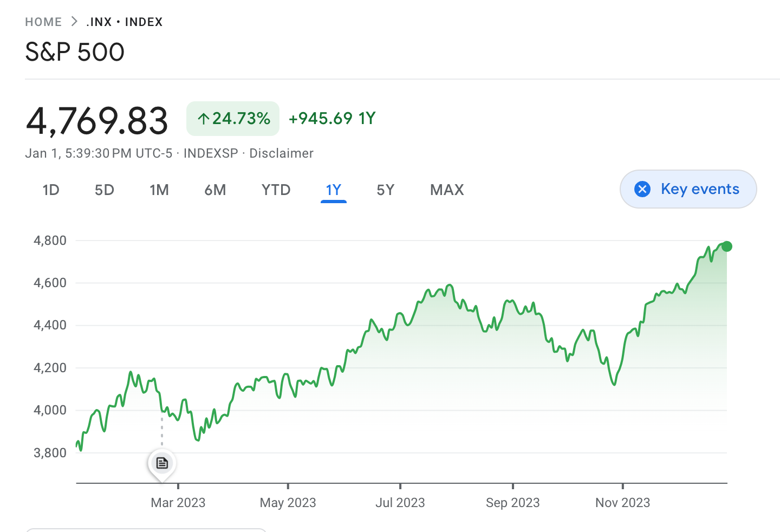Show the MAX chart range

(x=447, y=190)
